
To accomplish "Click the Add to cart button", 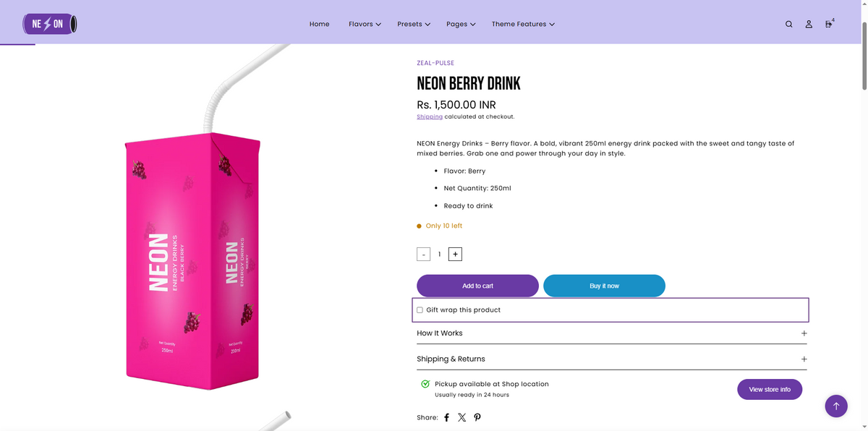I will tap(477, 286).
